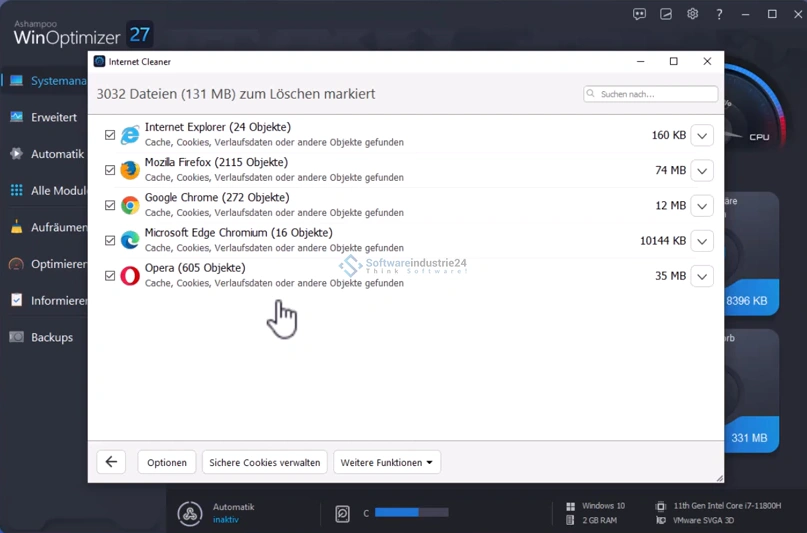Open the settings gear in title bar
This screenshot has width=807, height=533.
(x=692, y=14)
